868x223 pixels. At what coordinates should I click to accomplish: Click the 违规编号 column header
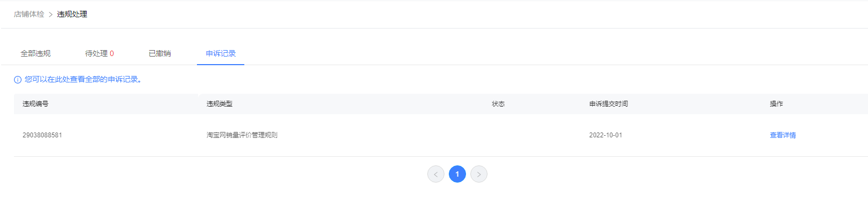[x=36, y=104]
